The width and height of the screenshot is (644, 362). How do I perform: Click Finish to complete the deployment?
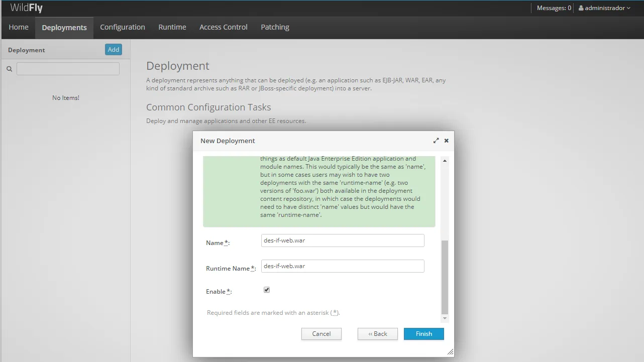(424, 334)
